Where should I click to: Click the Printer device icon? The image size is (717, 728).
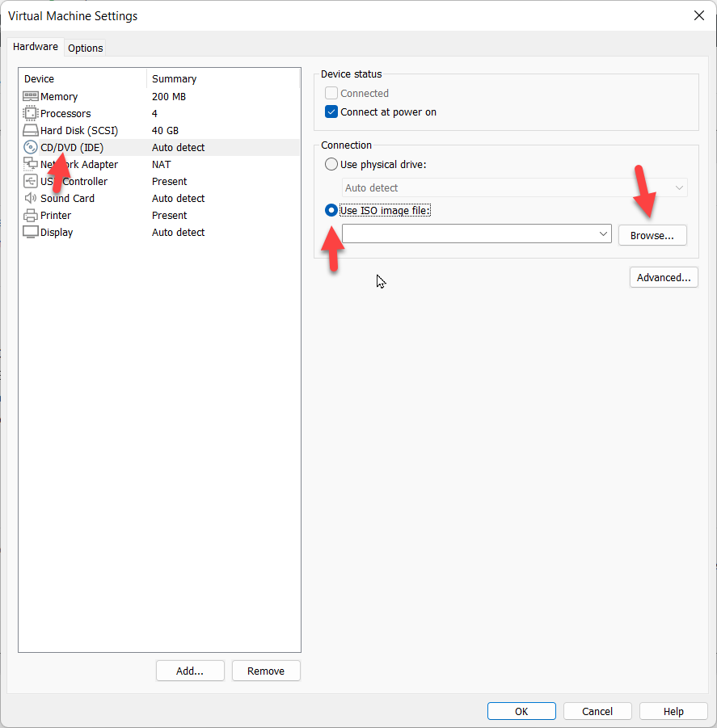[x=31, y=215]
